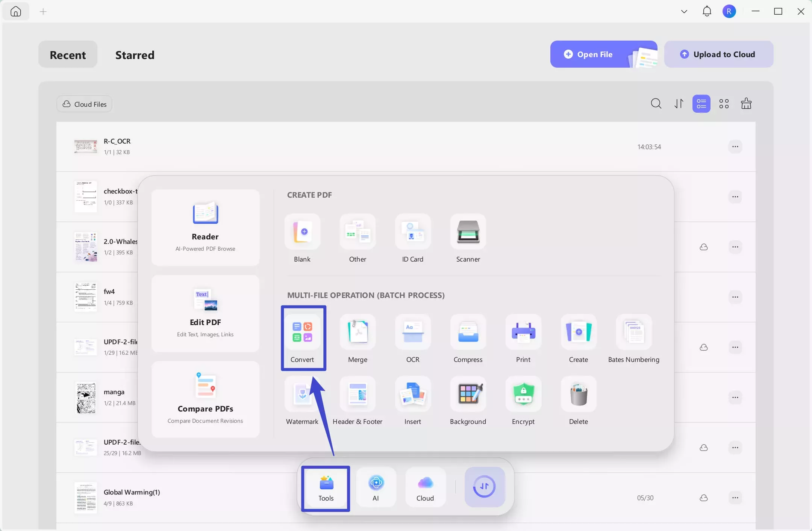Open the Encrypt batch tool
This screenshot has height=531, width=812.
coord(523,395)
